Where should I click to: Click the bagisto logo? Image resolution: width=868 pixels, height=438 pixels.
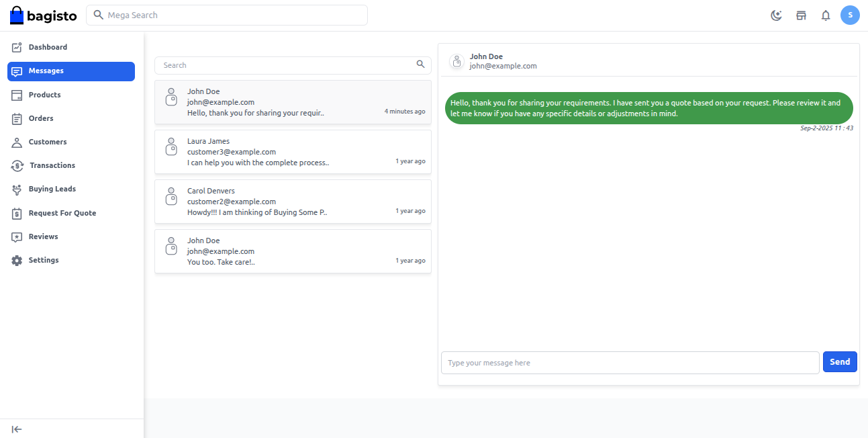tap(44, 15)
